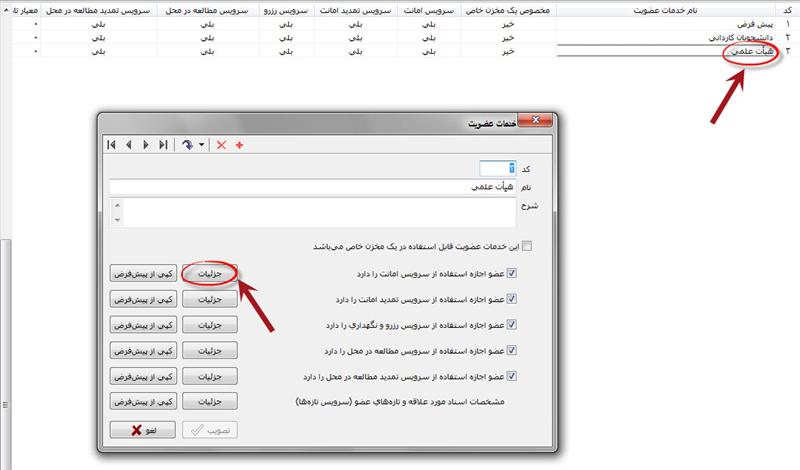Click the blue refresh/undo arrow icon
Image resolution: width=800 pixels, height=470 pixels.
186,144
